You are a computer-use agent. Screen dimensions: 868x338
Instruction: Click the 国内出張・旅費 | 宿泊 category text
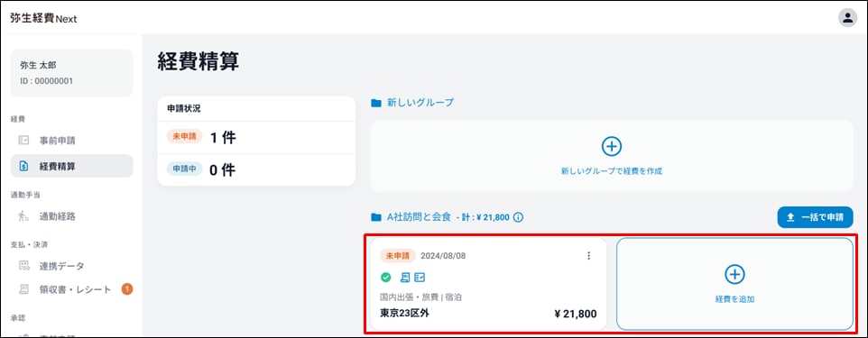tap(421, 297)
